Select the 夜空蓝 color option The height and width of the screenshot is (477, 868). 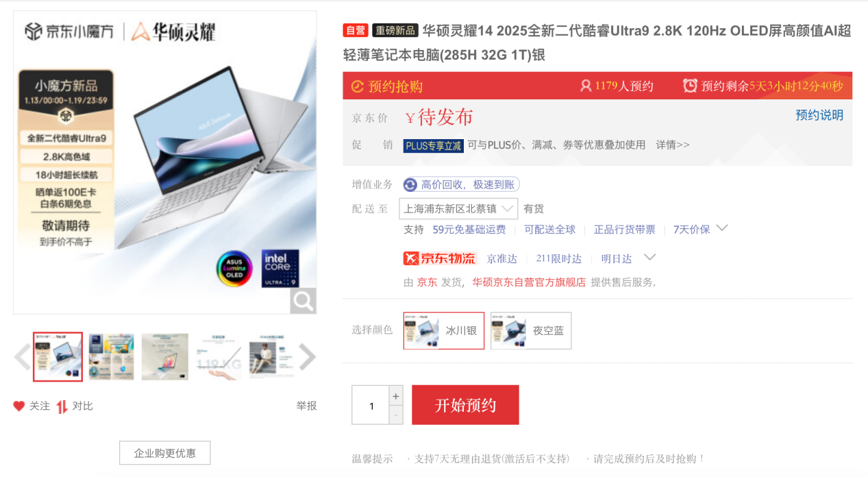[531, 330]
